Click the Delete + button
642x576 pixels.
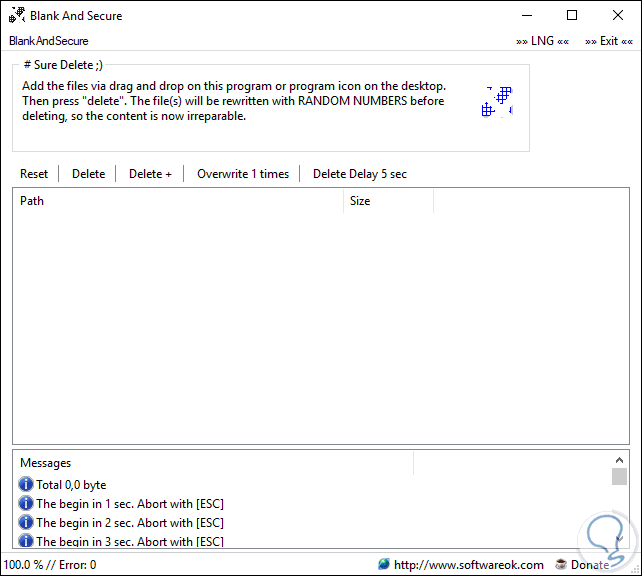[150, 174]
